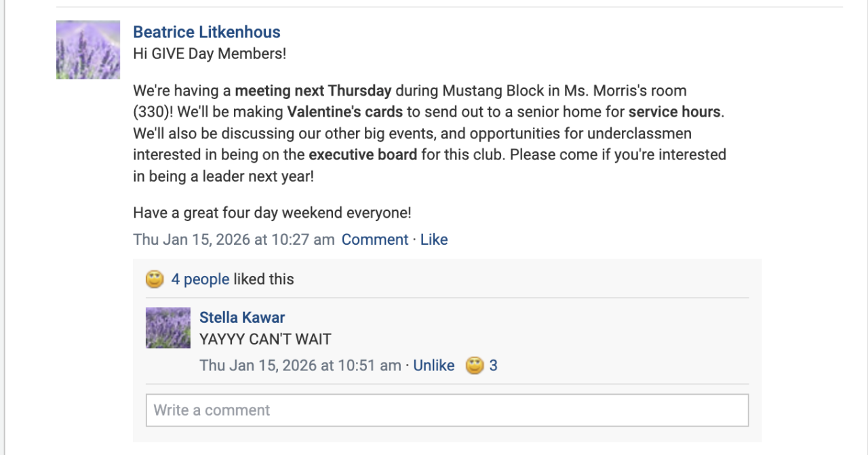Unlike Stella Kawar's comment
Image resolution: width=868 pixels, height=455 pixels.
coord(434,365)
